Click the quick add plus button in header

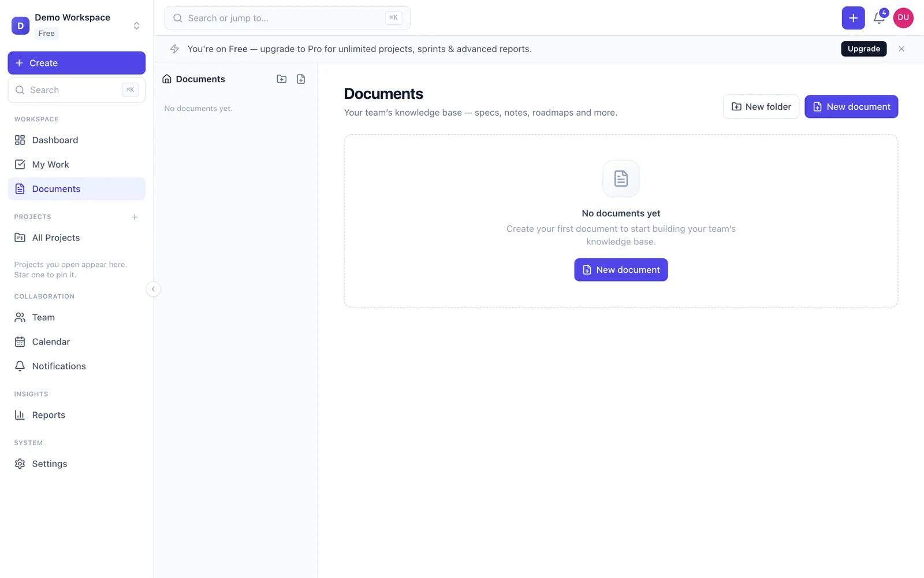[853, 18]
